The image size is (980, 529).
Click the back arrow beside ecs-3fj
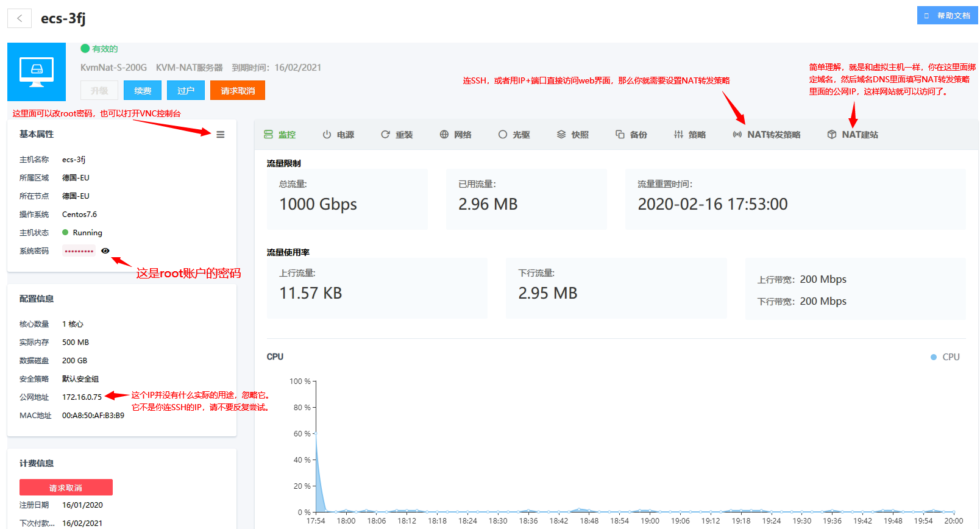20,18
